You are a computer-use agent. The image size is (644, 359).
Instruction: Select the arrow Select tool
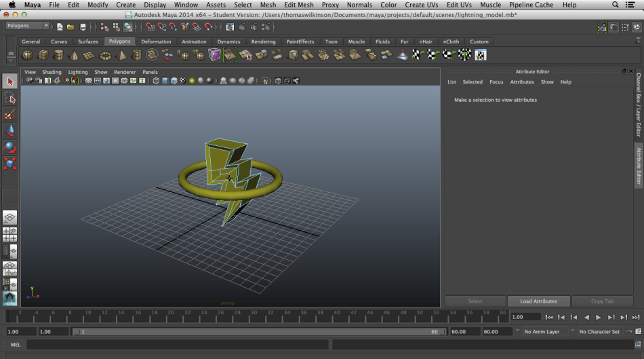click(10, 81)
